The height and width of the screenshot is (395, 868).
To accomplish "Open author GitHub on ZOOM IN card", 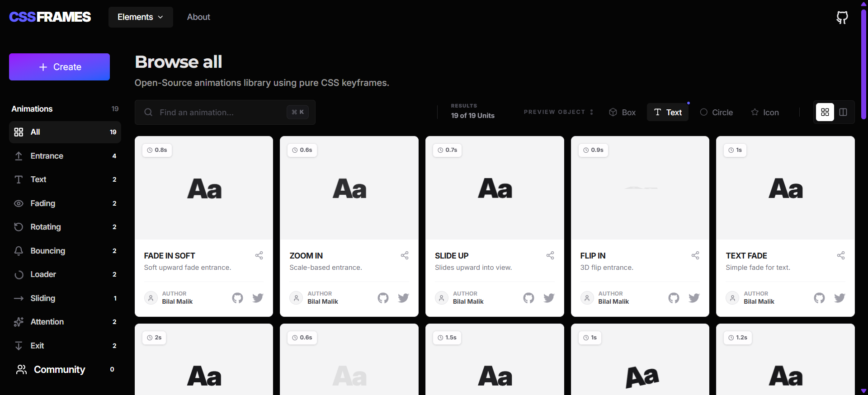I will [x=383, y=298].
